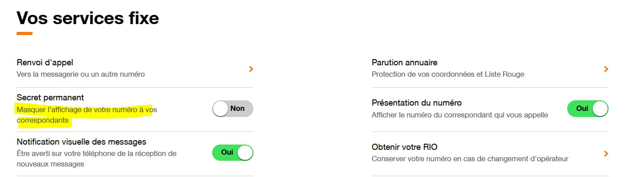Click the orange chevron beside Parution annuaire
The width and height of the screenshot is (644, 177).
coord(606,69)
